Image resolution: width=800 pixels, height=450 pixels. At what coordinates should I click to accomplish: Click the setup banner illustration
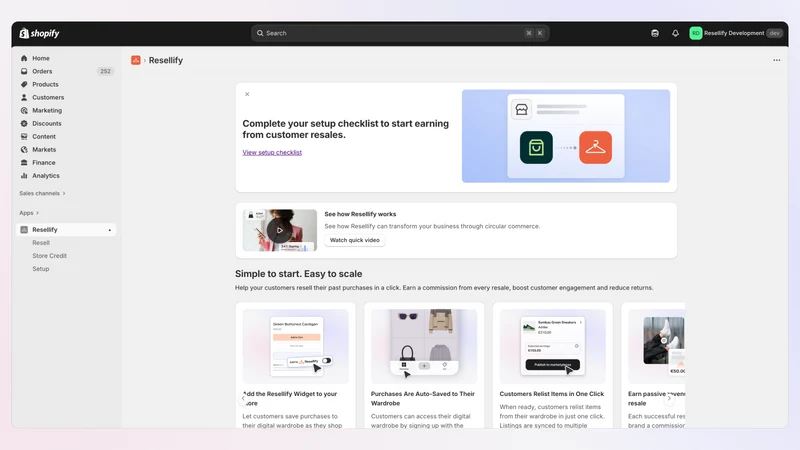(566, 136)
